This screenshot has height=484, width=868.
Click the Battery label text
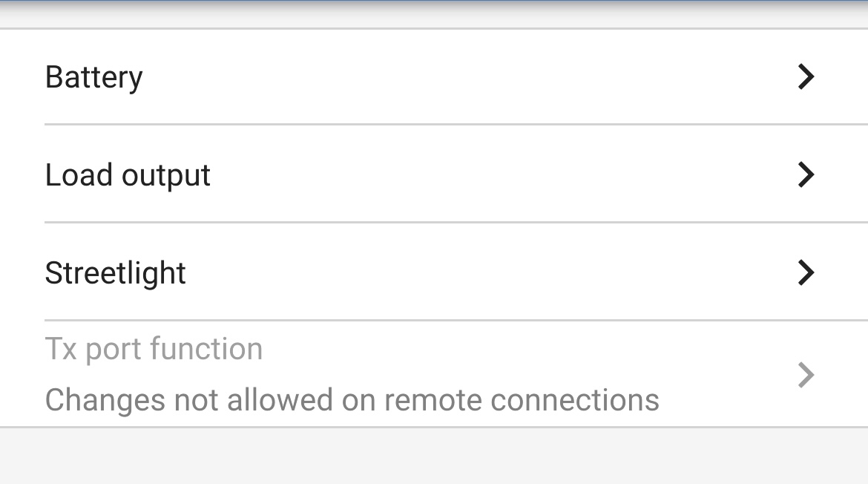pos(93,77)
